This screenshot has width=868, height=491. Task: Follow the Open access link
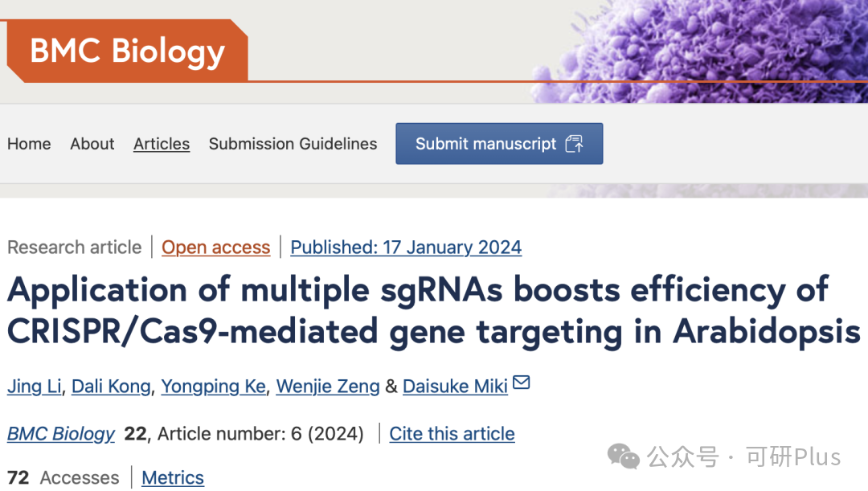[x=215, y=248]
